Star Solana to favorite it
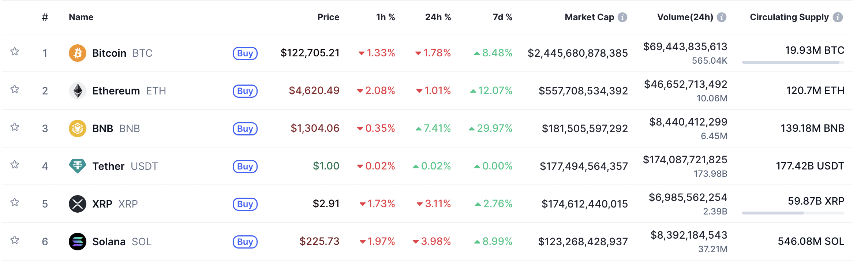Screen dimensions: 868x265 (15, 241)
